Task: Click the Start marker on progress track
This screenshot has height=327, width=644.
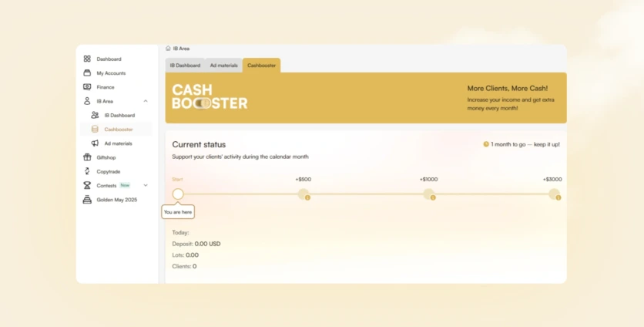Action: [178, 194]
